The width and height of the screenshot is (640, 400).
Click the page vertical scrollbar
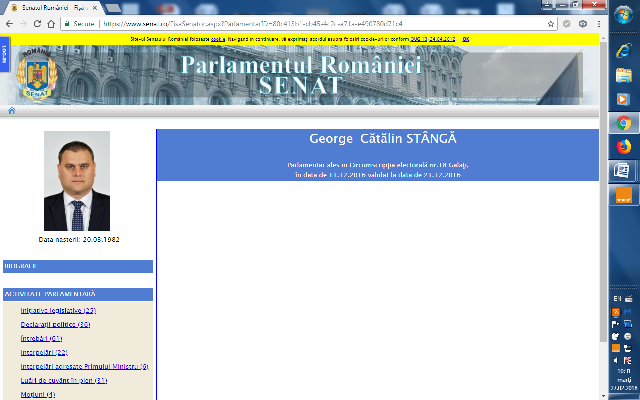pos(603,192)
